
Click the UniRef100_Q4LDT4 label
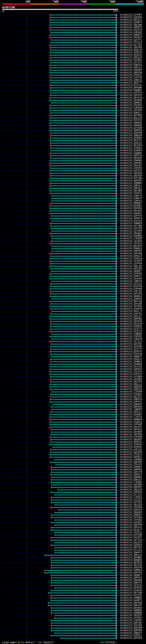[x=131, y=543]
